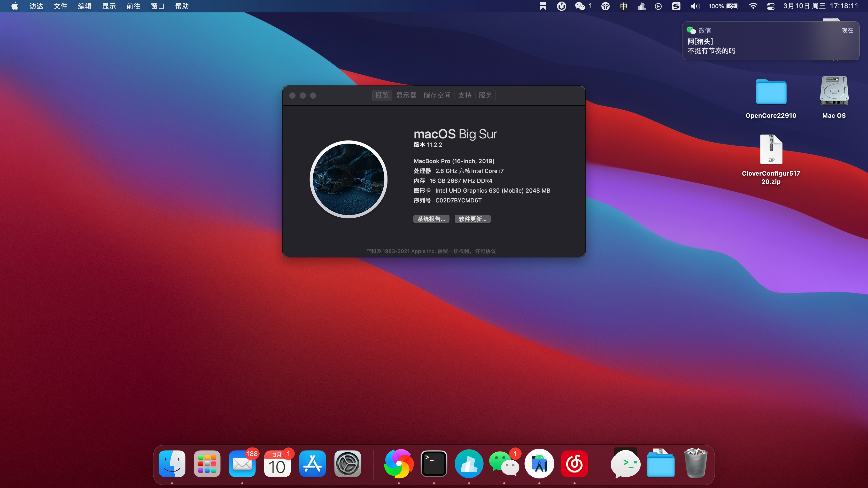Click the 序列号 C02D7BYCMD6T text

tap(447, 200)
